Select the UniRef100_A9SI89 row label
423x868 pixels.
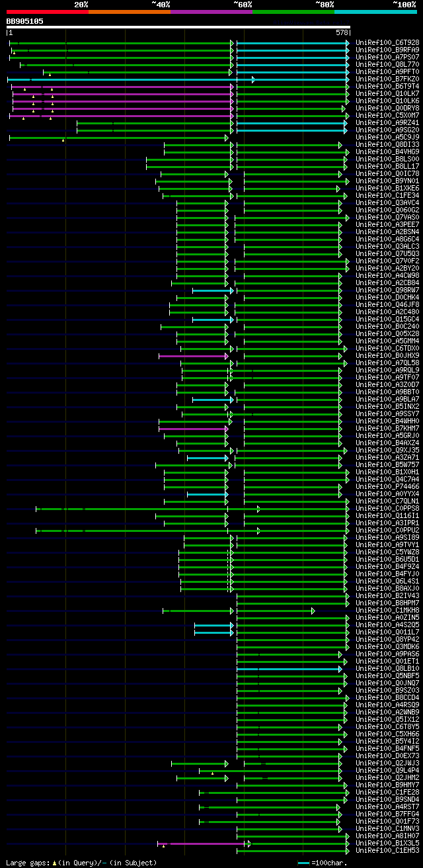coord(387,537)
